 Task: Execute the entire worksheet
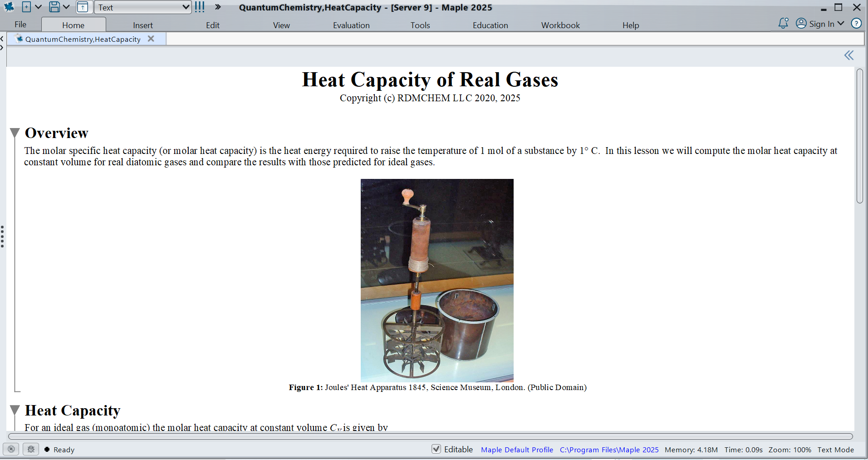click(x=199, y=7)
